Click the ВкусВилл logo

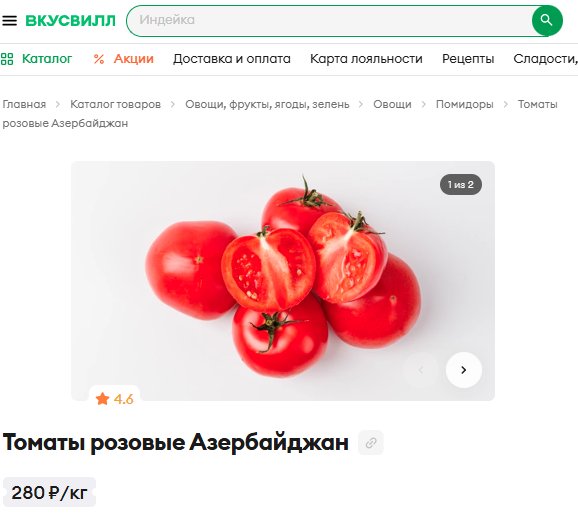pyautogui.click(x=70, y=21)
